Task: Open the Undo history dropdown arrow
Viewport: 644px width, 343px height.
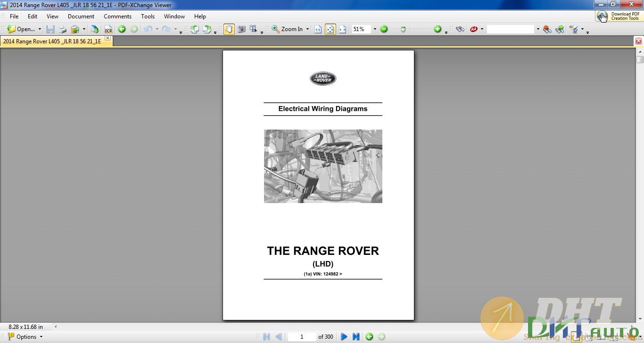Action: pyautogui.click(x=157, y=29)
